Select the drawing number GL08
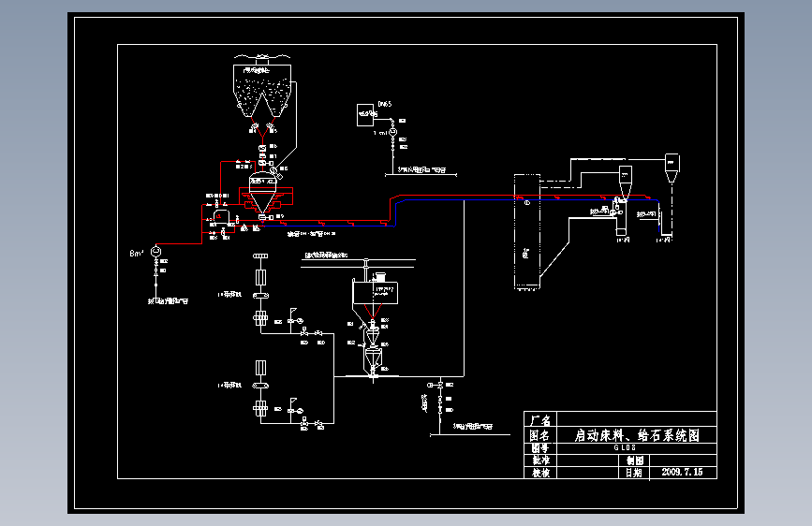This screenshot has width=812, height=526. (x=625, y=447)
